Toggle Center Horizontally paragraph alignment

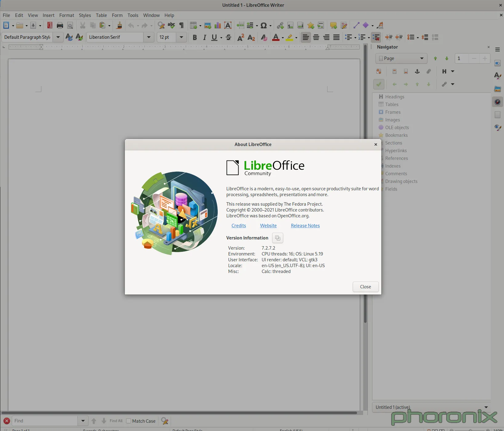tap(316, 38)
